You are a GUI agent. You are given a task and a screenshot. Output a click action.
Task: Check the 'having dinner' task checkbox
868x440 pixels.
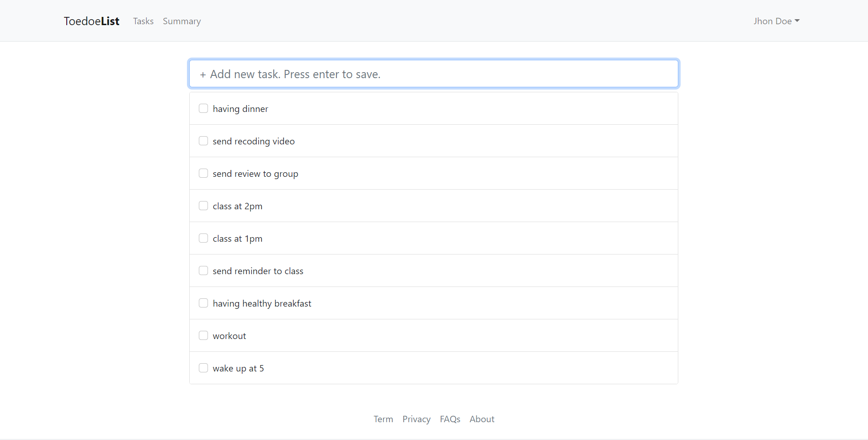click(203, 108)
